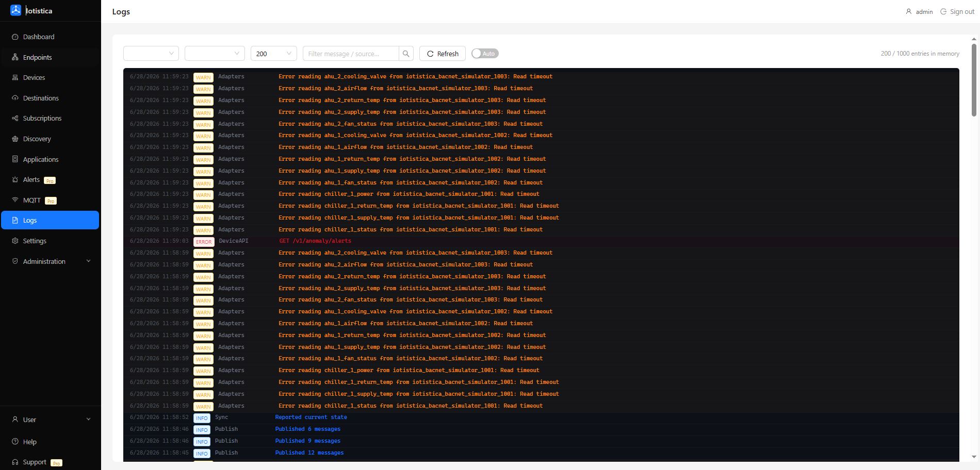This screenshot has height=470, width=980.
Task: Click the Destinations sidebar icon
Action: coord(15,98)
